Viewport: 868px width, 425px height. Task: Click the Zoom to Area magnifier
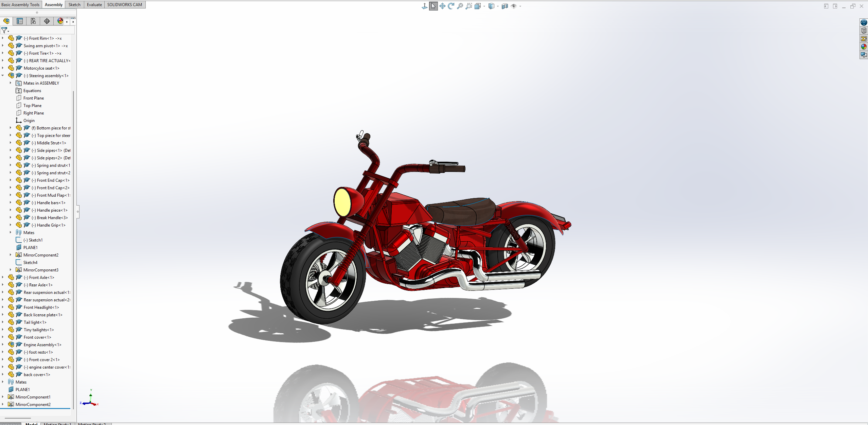coord(469,6)
